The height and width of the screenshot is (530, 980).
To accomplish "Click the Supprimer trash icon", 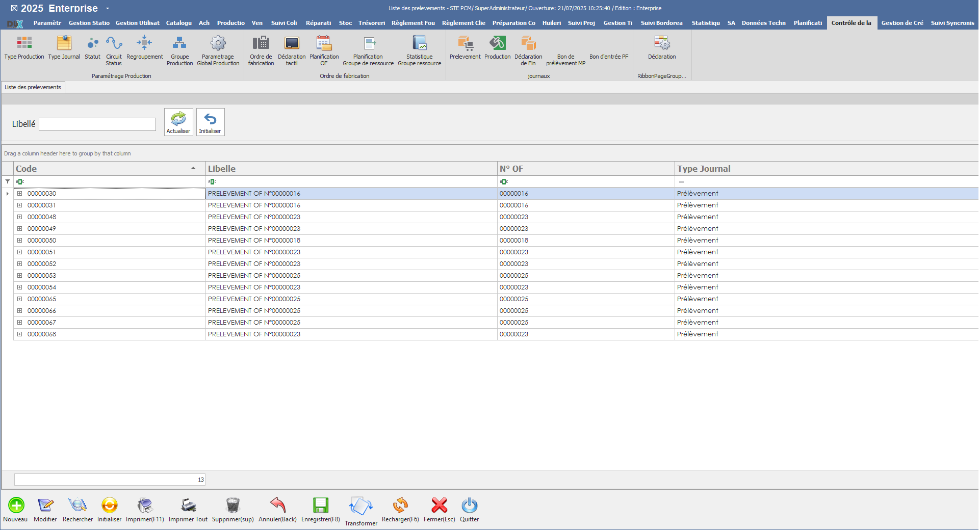I will (233, 506).
